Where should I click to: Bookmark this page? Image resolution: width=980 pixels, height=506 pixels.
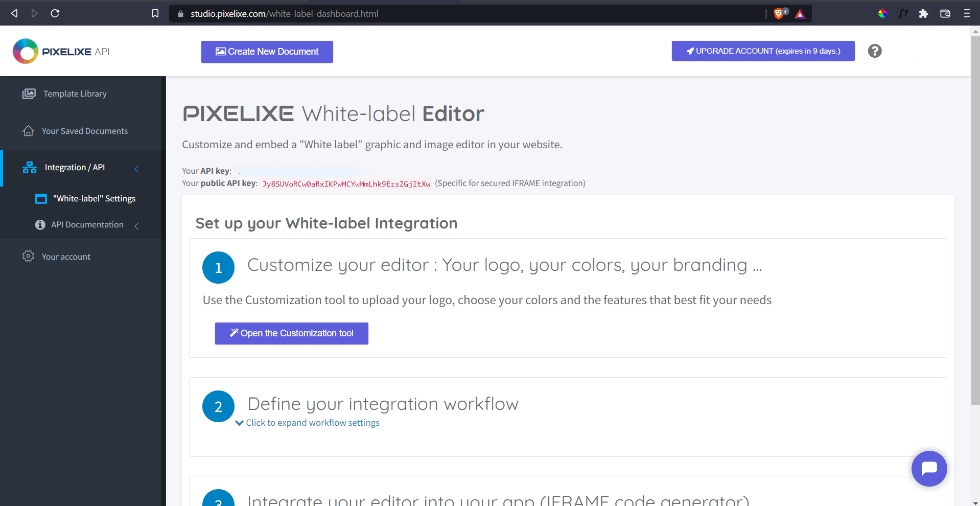tap(155, 13)
